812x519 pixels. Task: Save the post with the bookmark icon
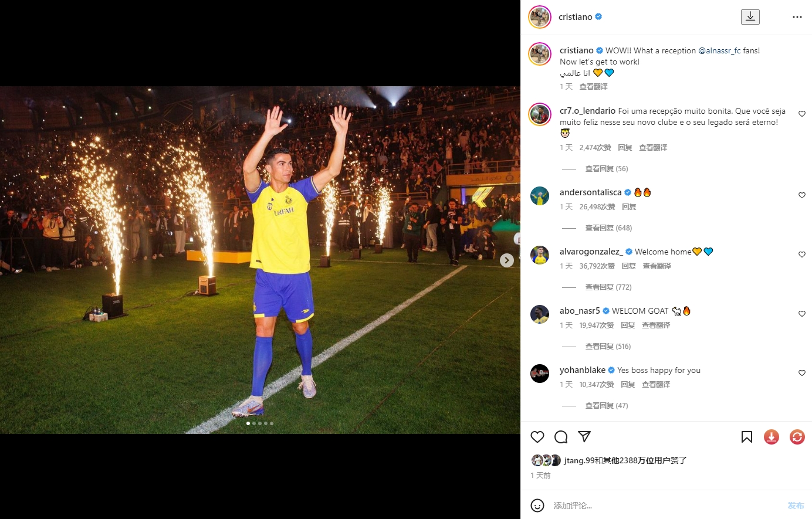746,437
